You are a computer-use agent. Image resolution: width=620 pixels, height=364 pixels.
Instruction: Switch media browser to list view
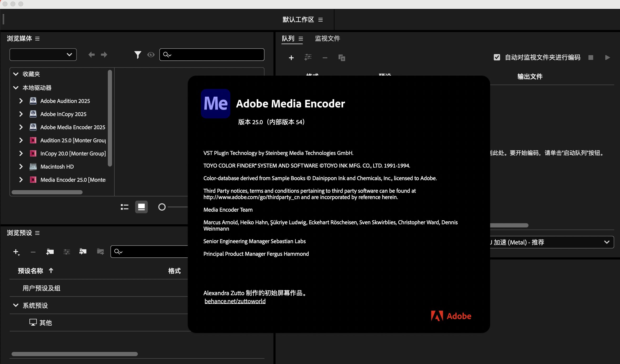point(125,207)
